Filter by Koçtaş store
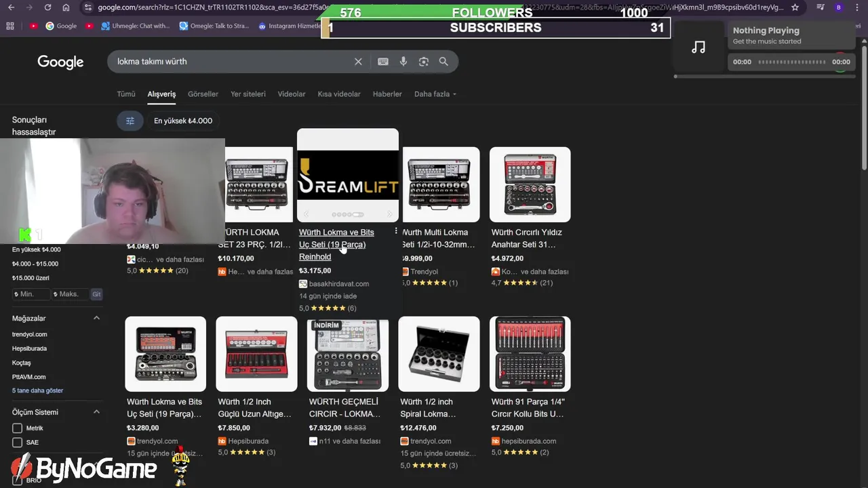The width and height of the screenshot is (868, 488). pyautogui.click(x=22, y=363)
